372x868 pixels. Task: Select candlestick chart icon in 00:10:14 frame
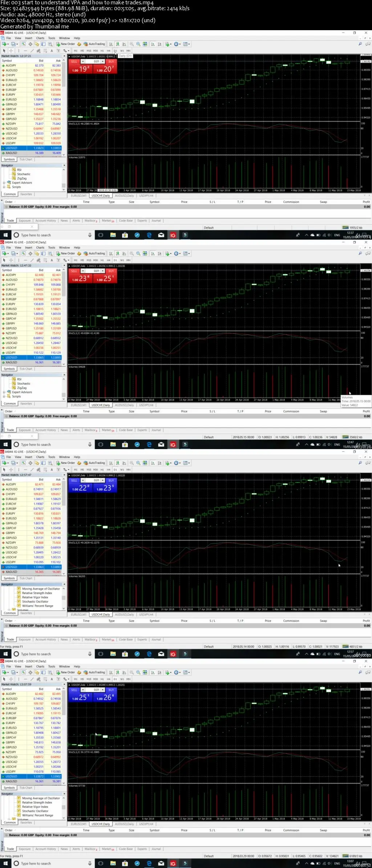(118, 44)
